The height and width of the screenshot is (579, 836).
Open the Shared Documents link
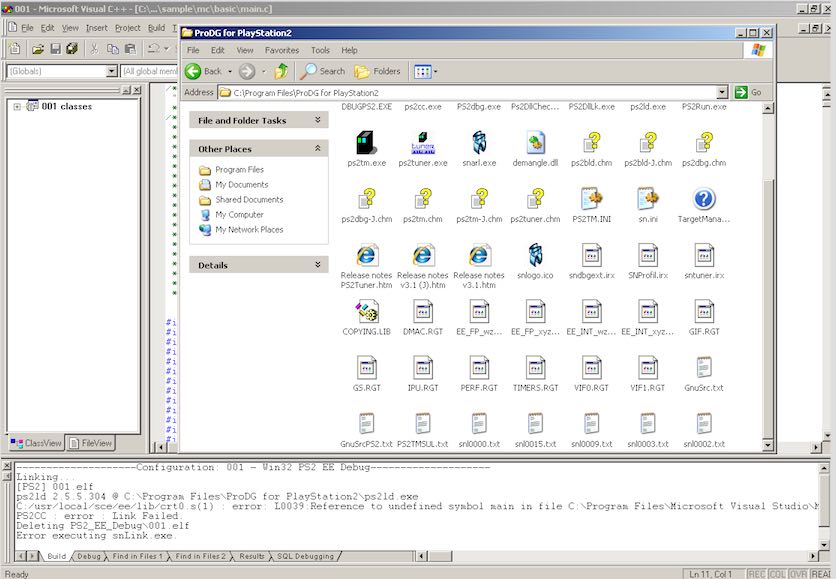(249, 199)
